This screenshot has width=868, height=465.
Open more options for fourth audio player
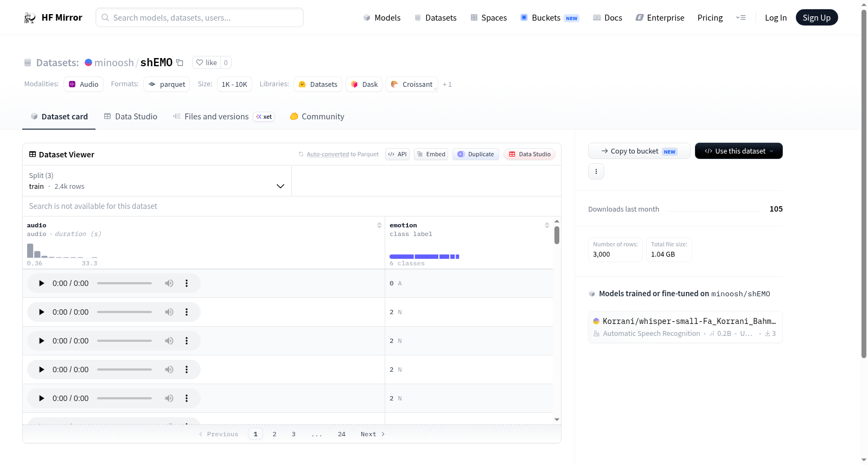[x=187, y=370]
